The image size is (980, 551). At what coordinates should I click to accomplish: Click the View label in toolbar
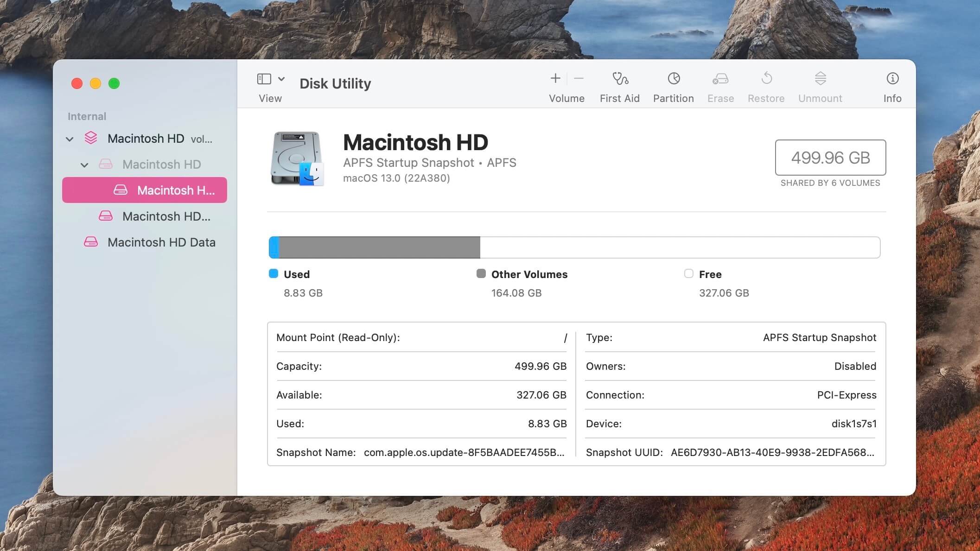click(x=270, y=98)
